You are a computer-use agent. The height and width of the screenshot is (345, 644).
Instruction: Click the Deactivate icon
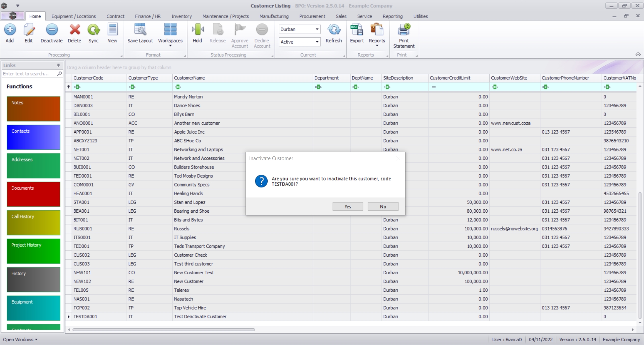[52, 30]
